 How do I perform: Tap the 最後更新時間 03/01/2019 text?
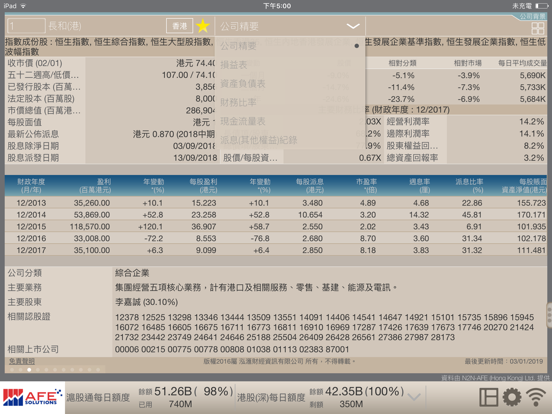[x=504, y=361]
